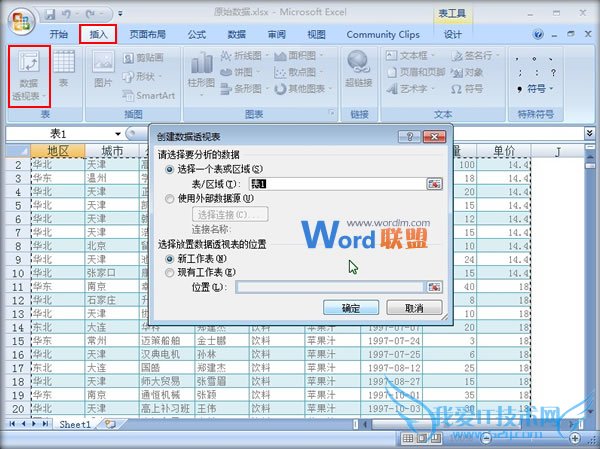This screenshot has height=449, width=600.
Task: Insert a hyperlink (超链接)
Action: 359,70
